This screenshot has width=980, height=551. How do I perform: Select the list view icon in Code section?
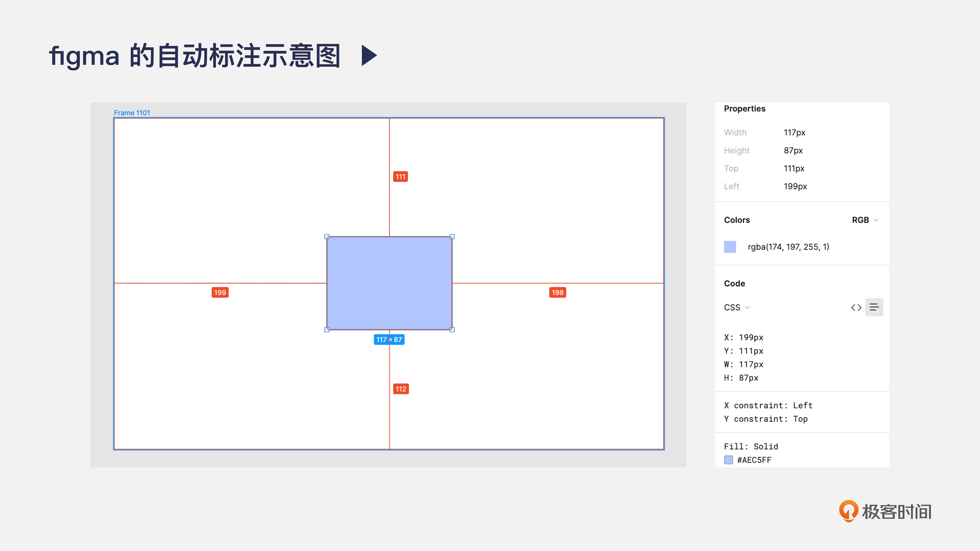[x=874, y=307]
